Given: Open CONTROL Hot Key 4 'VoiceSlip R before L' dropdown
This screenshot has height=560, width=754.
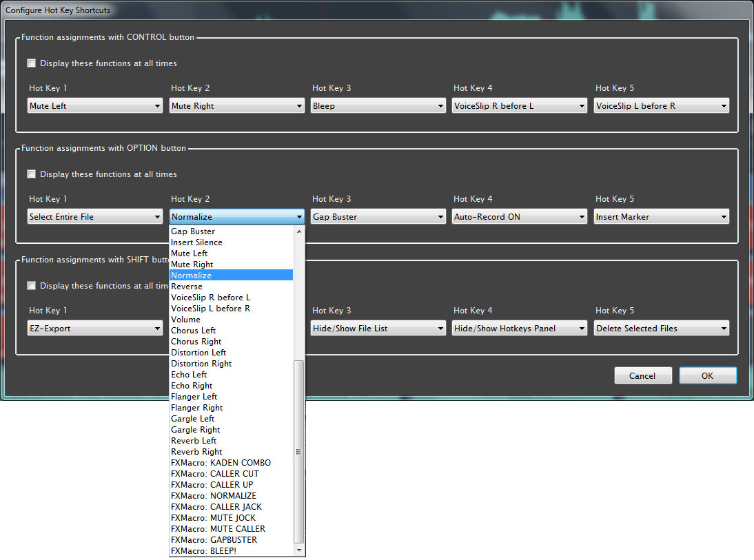Looking at the screenshot, I should click(520, 106).
